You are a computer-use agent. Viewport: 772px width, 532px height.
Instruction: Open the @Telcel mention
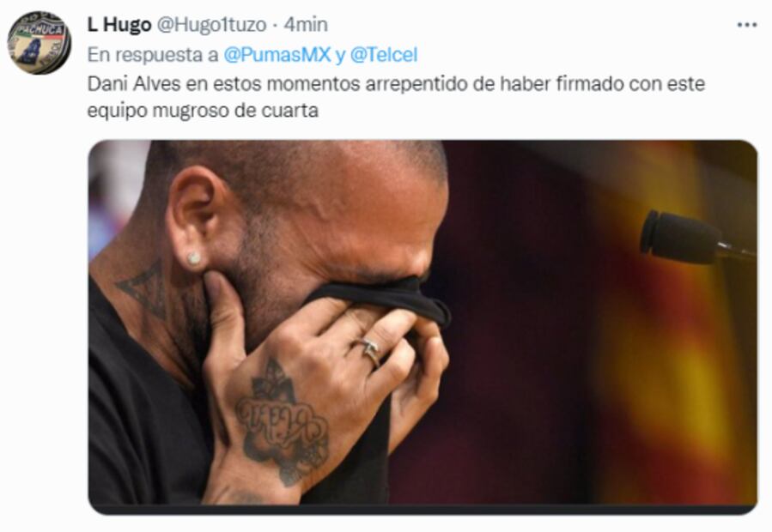click(384, 55)
